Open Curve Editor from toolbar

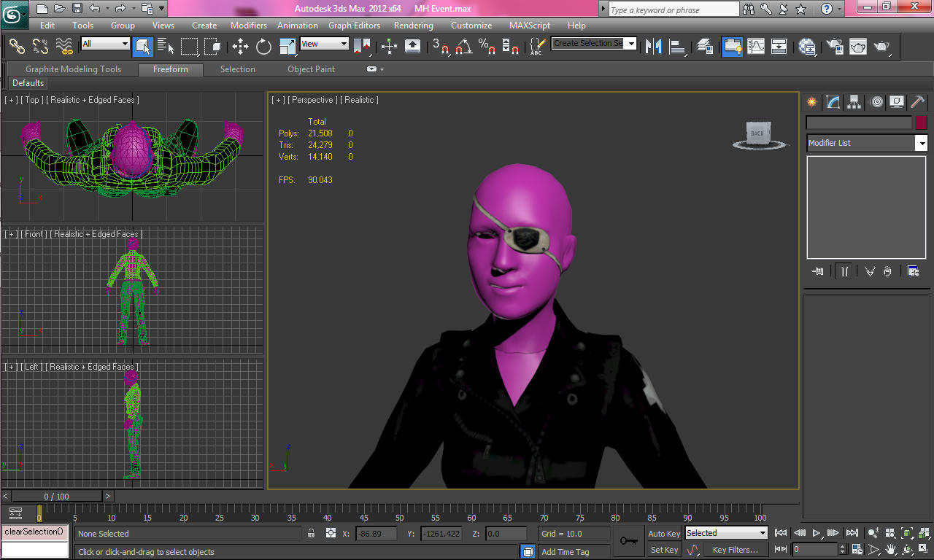coord(756,47)
